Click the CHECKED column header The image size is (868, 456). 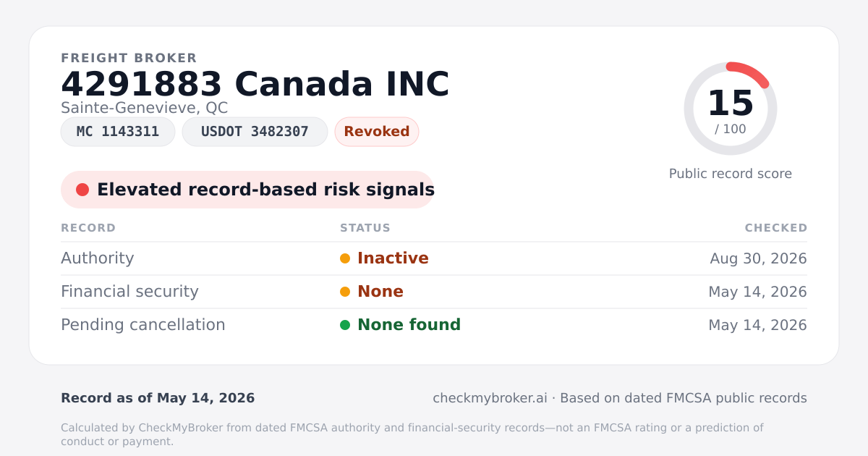776,228
